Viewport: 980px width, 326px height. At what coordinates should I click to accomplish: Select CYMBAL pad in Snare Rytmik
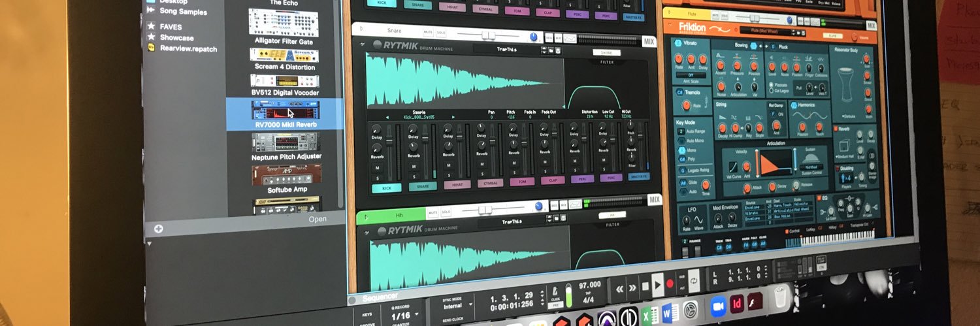[490, 184]
